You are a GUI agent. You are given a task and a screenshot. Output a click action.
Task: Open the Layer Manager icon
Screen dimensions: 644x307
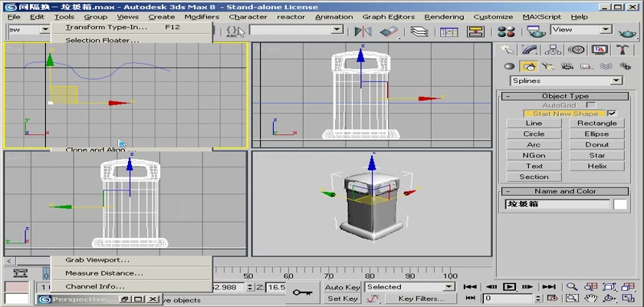pos(419,31)
